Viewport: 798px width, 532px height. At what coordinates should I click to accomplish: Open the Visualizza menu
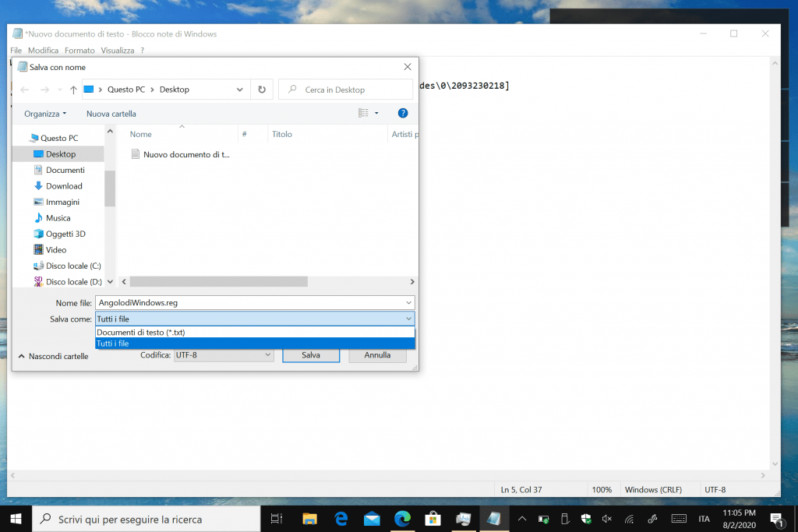click(x=117, y=51)
